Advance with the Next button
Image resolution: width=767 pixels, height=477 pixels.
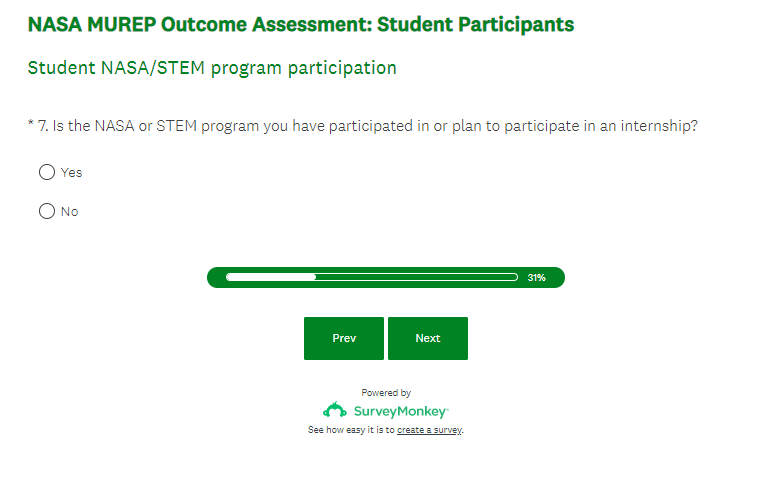(427, 338)
